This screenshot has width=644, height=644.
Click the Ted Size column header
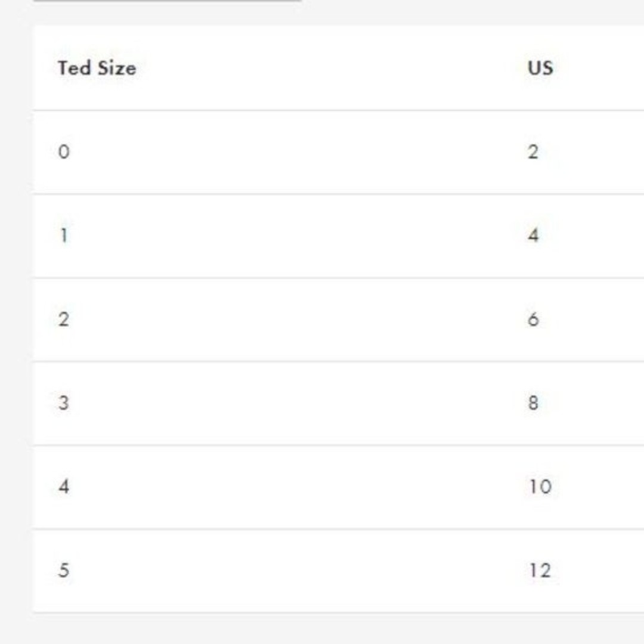[x=97, y=68]
